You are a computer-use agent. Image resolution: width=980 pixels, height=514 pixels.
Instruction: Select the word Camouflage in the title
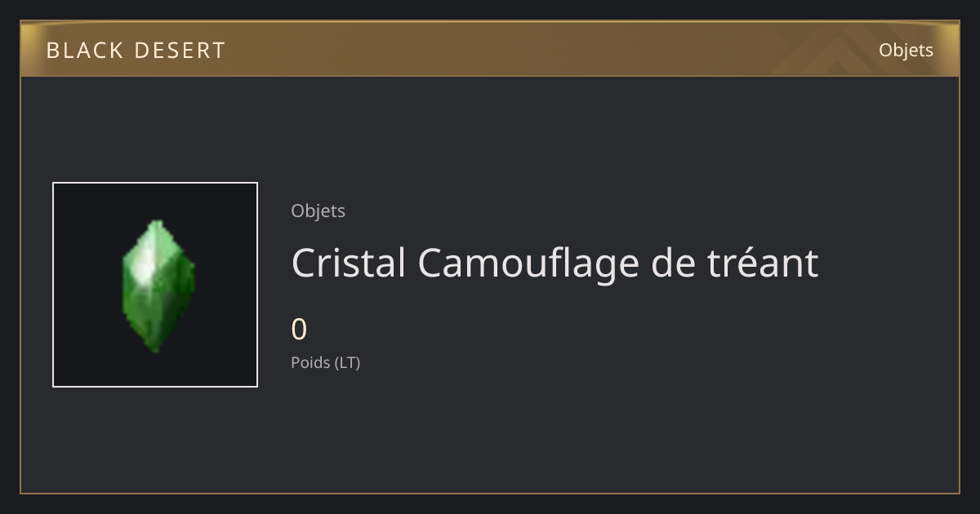tap(528, 263)
